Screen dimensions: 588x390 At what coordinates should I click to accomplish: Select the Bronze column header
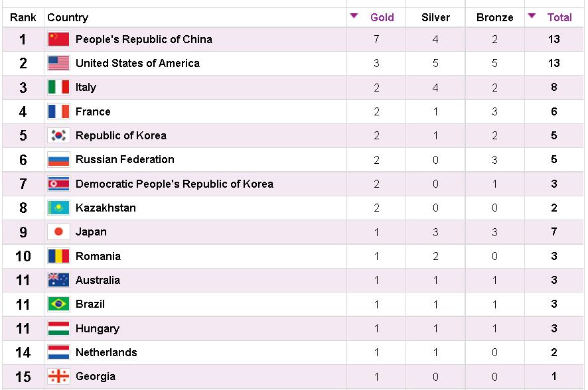coord(494,17)
